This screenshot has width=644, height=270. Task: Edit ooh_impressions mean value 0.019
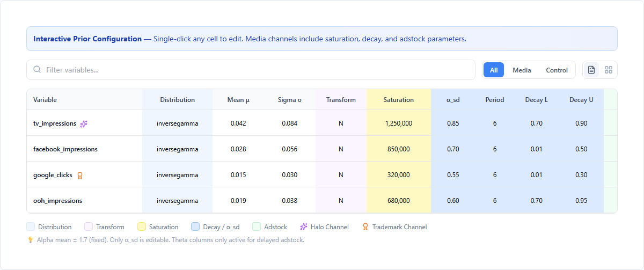(238, 201)
